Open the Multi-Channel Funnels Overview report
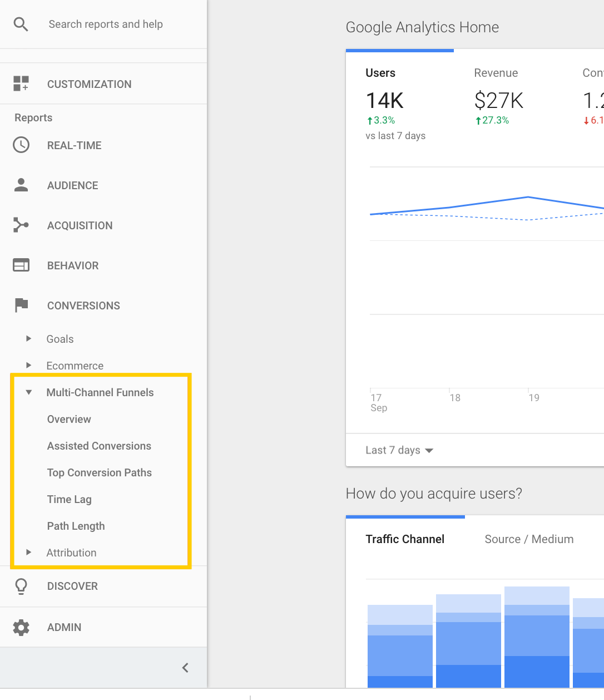The image size is (604, 700). pos(69,419)
